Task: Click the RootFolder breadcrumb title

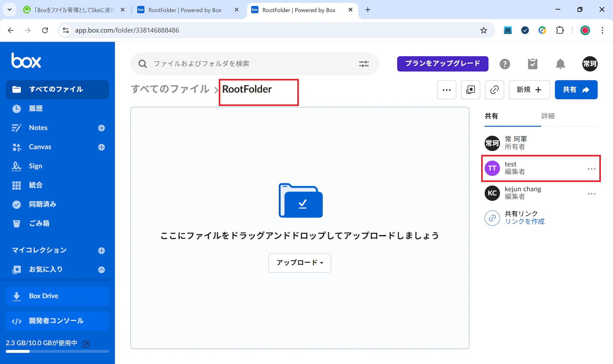Action: click(x=247, y=89)
